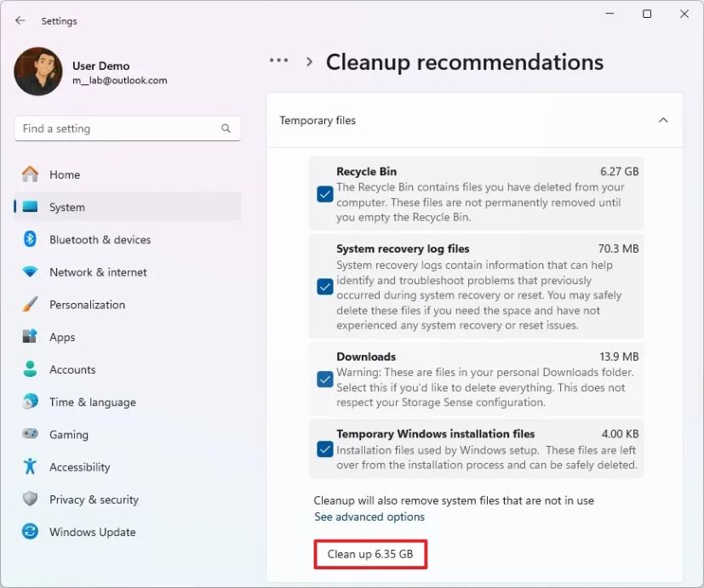Open the User Demo profile avatar

[x=38, y=71]
